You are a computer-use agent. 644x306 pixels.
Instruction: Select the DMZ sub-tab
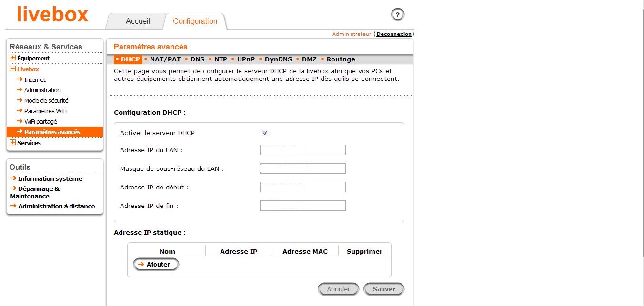309,59
